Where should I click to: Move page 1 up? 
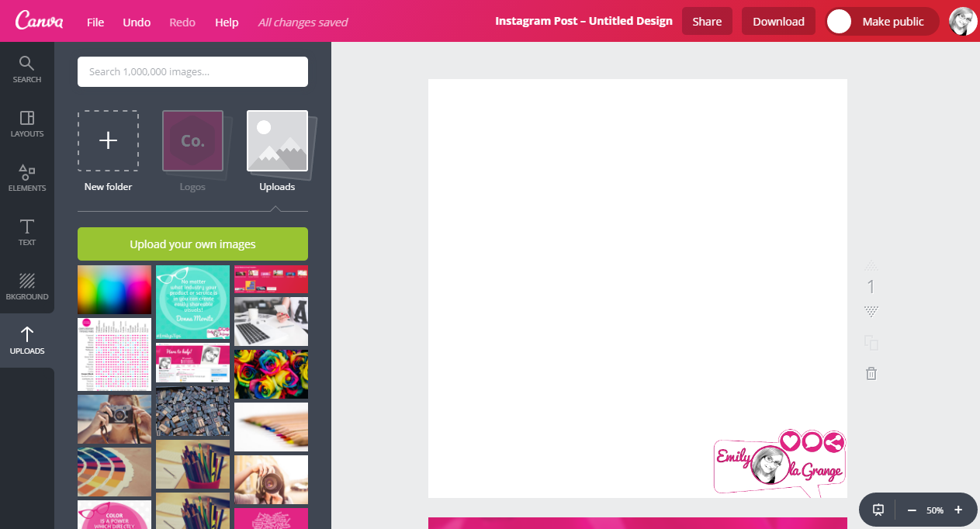pyautogui.click(x=871, y=265)
